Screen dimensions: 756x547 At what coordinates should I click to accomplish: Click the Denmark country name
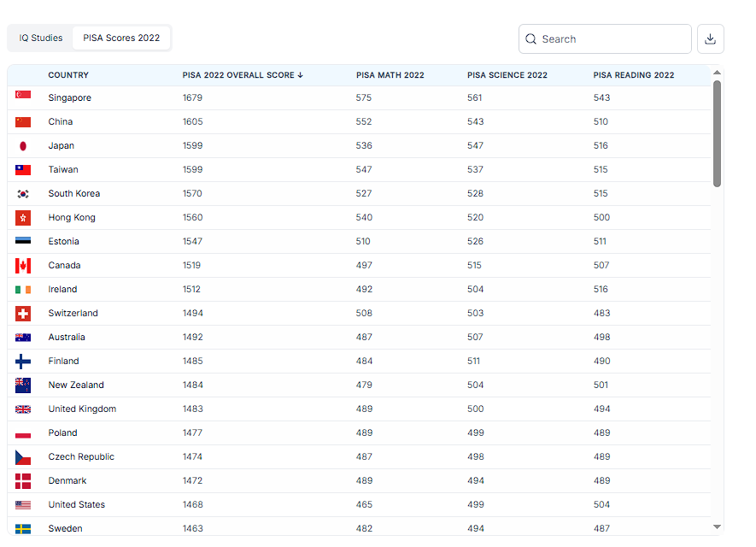67,481
